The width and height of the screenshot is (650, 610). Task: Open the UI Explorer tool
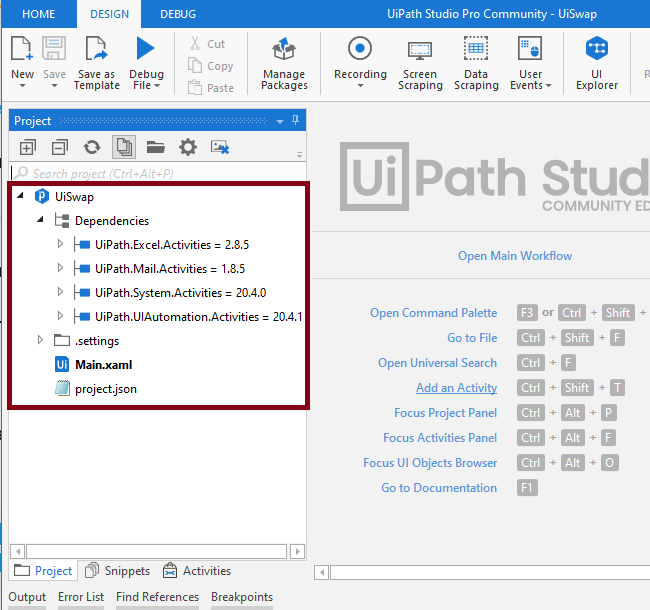click(x=597, y=64)
